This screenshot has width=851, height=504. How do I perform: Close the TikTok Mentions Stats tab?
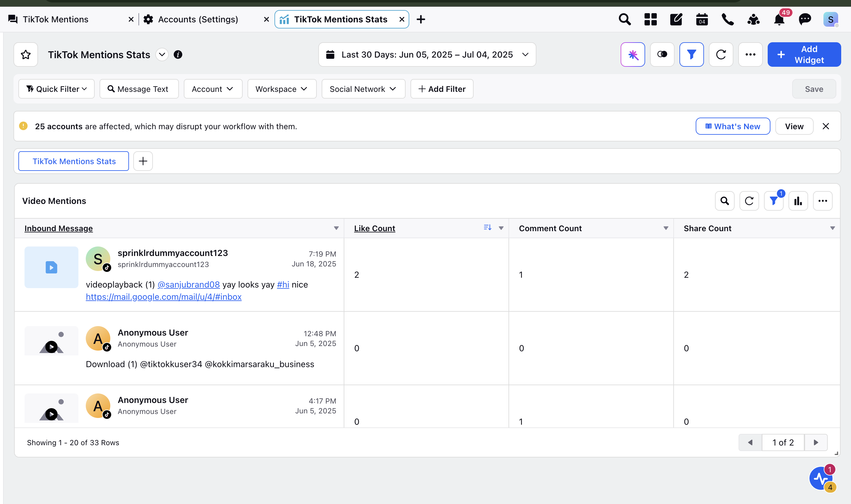(402, 19)
